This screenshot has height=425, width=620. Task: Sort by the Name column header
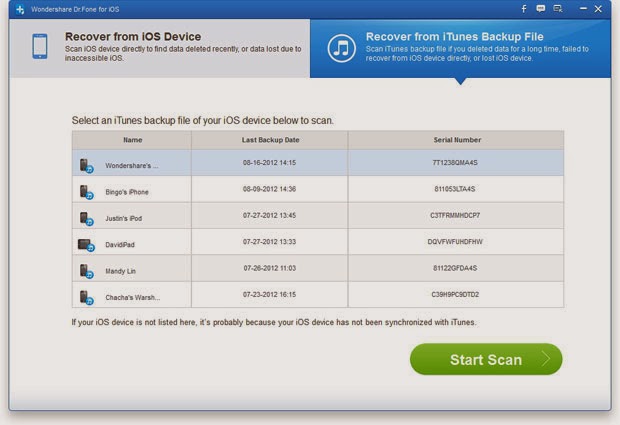click(x=132, y=140)
